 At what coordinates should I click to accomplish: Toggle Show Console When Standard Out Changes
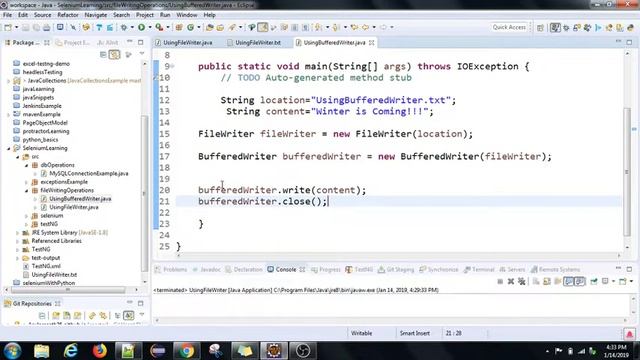click(569, 282)
